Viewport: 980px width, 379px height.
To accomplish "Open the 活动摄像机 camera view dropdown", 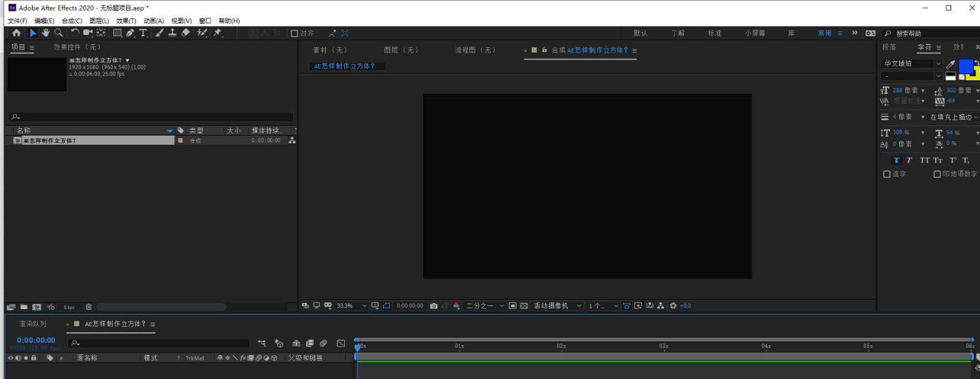I will click(x=557, y=305).
